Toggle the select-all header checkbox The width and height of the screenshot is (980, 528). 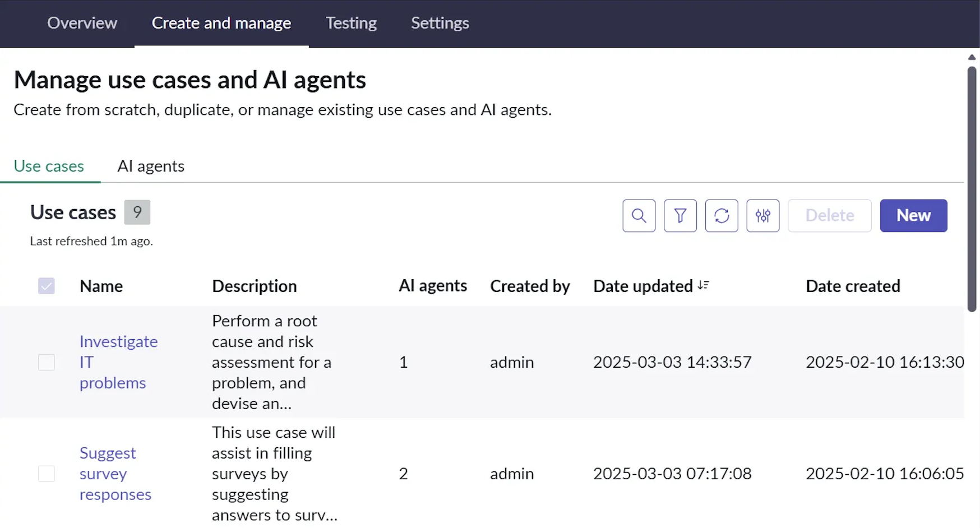[47, 286]
